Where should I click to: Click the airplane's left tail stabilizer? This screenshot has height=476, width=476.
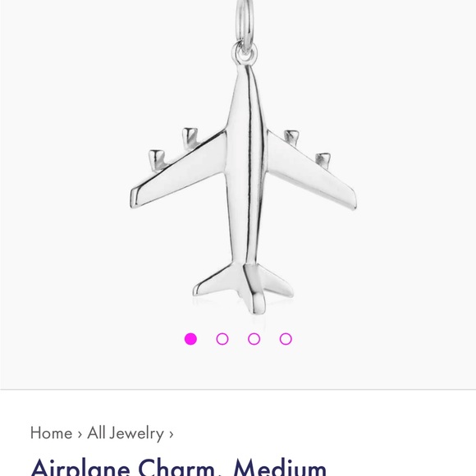(216, 280)
